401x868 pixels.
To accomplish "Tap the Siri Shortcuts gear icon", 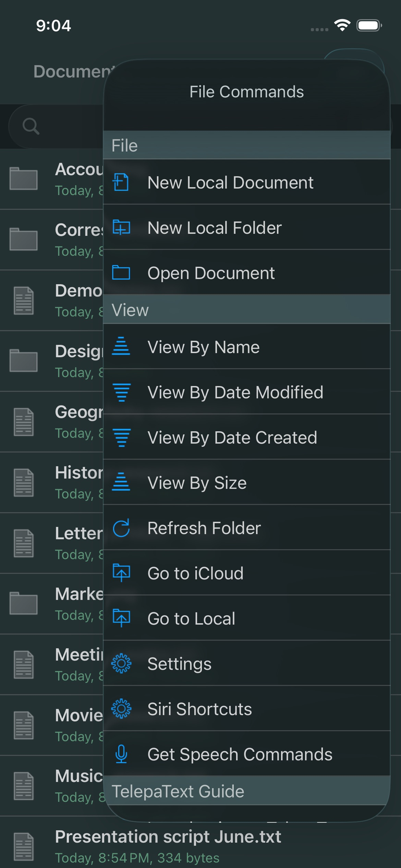I will [121, 709].
